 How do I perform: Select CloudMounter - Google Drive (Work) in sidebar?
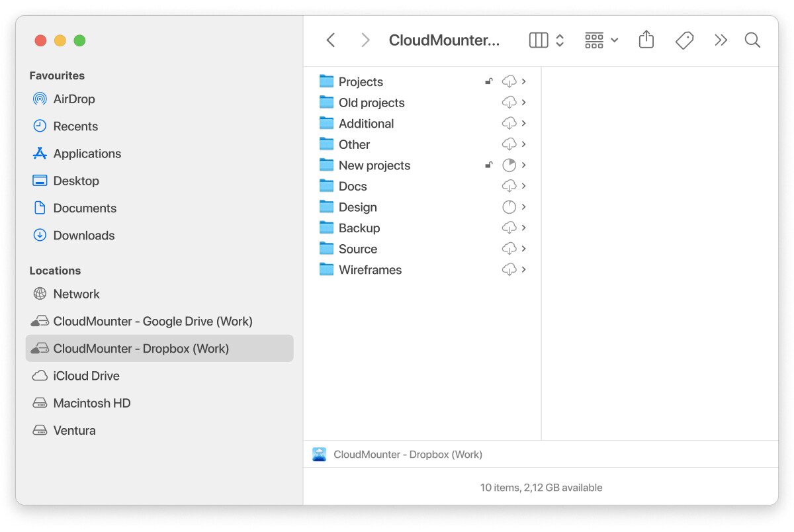click(x=152, y=322)
